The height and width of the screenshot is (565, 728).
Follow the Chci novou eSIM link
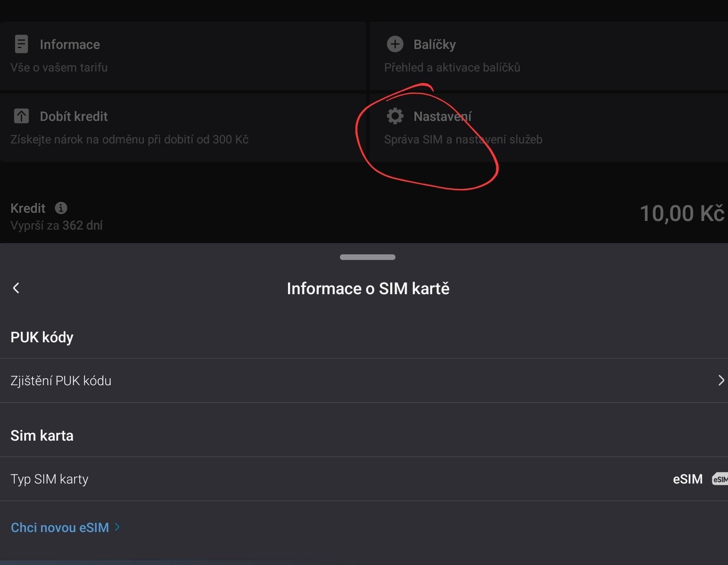pos(59,527)
